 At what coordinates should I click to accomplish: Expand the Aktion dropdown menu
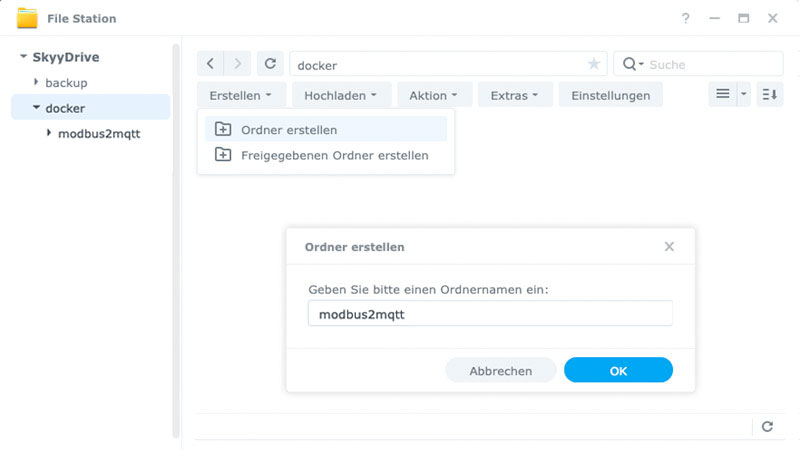(434, 95)
